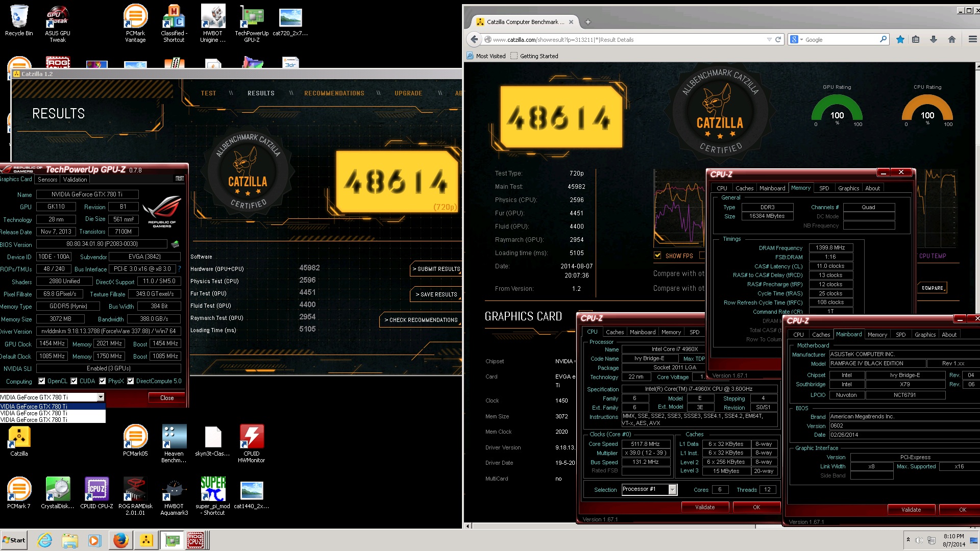The image size is (980, 551).
Task: Toggle CUDA checkbox in GPU-Z
Action: pos(74,381)
